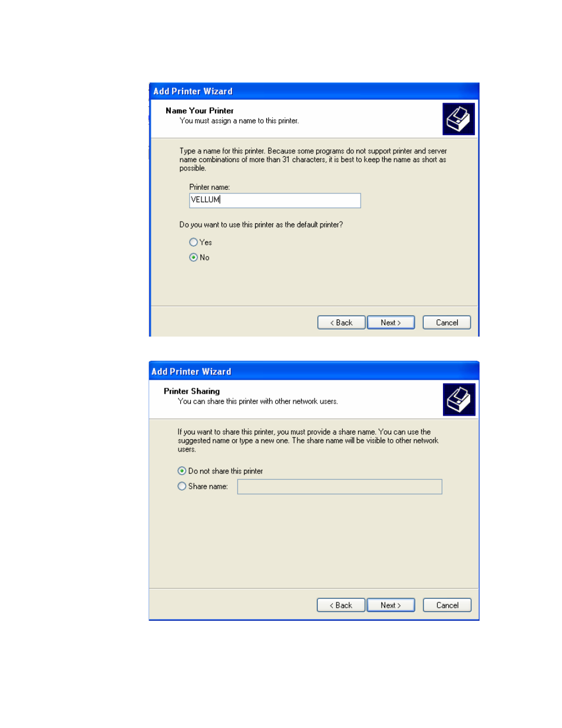
Task: Go Back from the Name Your Printer page
Action: pos(341,322)
